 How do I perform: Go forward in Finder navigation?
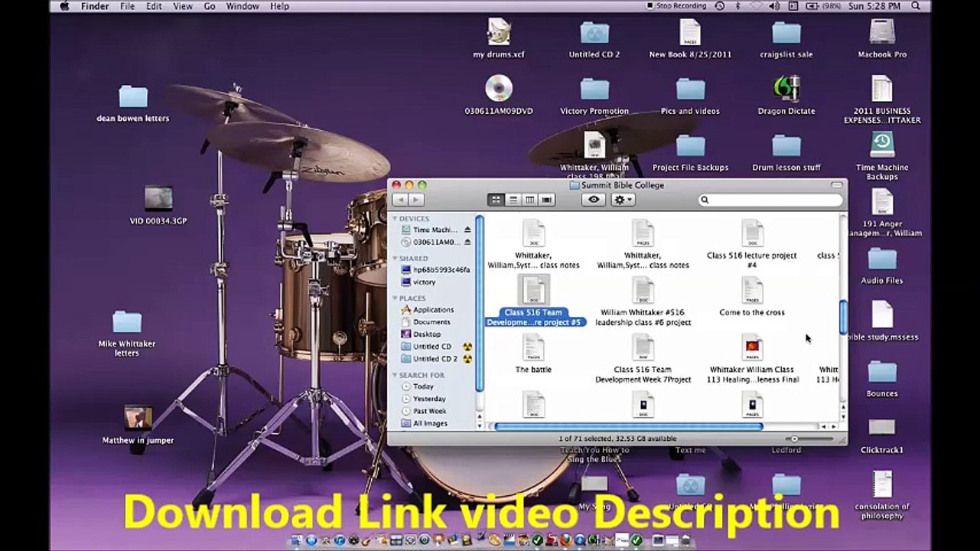(x=416, y=200)
